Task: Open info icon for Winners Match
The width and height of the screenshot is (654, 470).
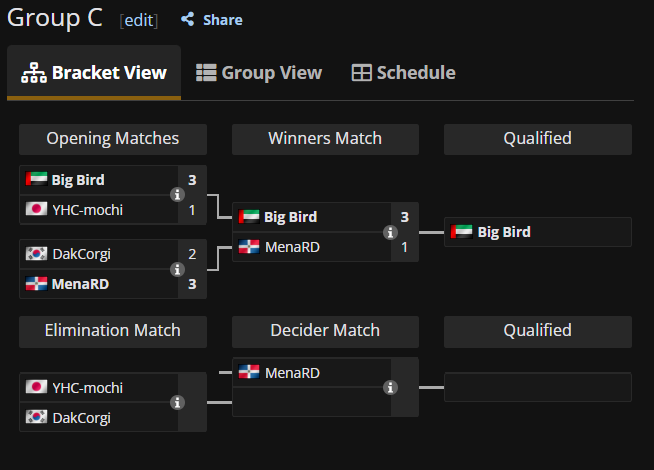Action: (x=390, y=232)
